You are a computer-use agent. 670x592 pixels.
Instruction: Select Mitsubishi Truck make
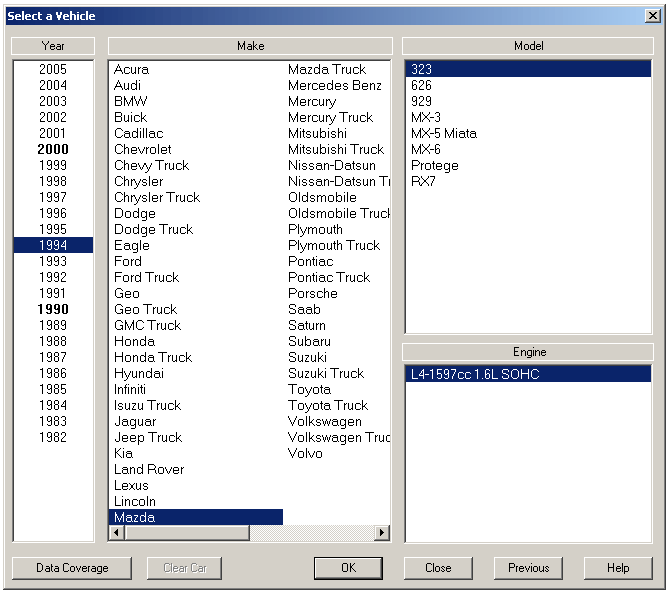click(x=336, y=149)
